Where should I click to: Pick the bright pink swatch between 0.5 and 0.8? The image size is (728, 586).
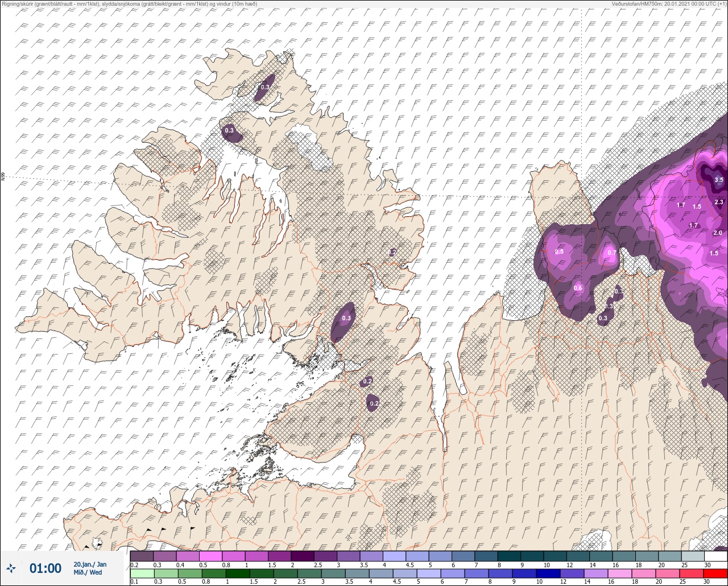coord(210,556)
